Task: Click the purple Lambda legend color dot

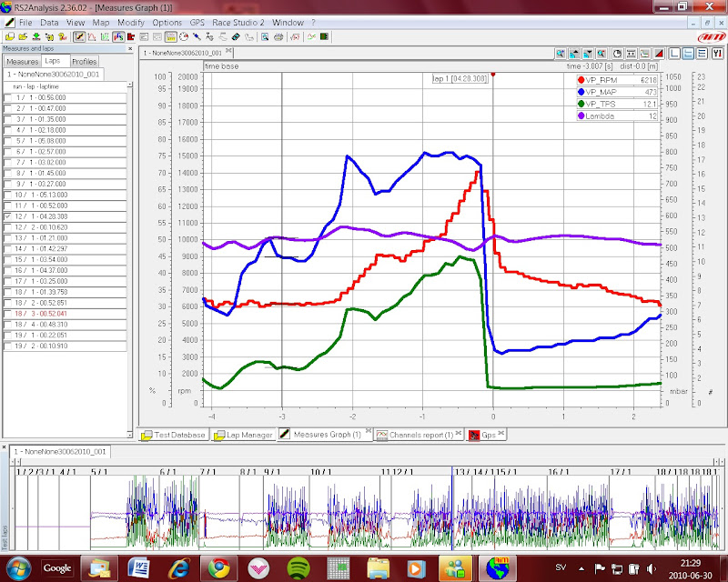Action: pos(581,116)
